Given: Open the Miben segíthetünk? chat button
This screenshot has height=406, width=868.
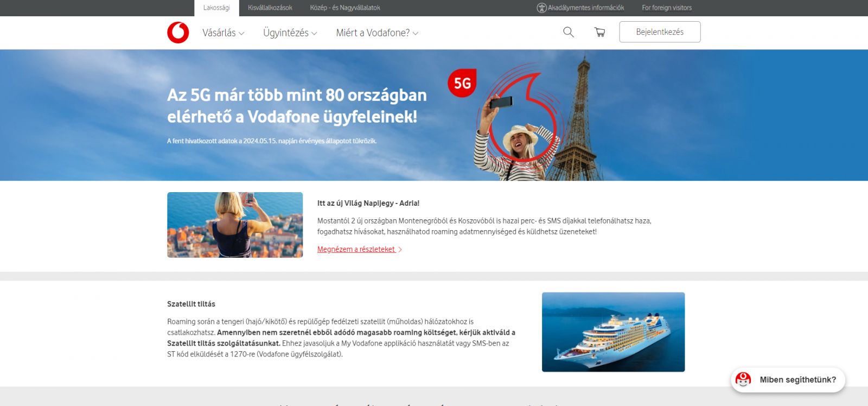Looking at the screenshot, I should pos(788,379).
